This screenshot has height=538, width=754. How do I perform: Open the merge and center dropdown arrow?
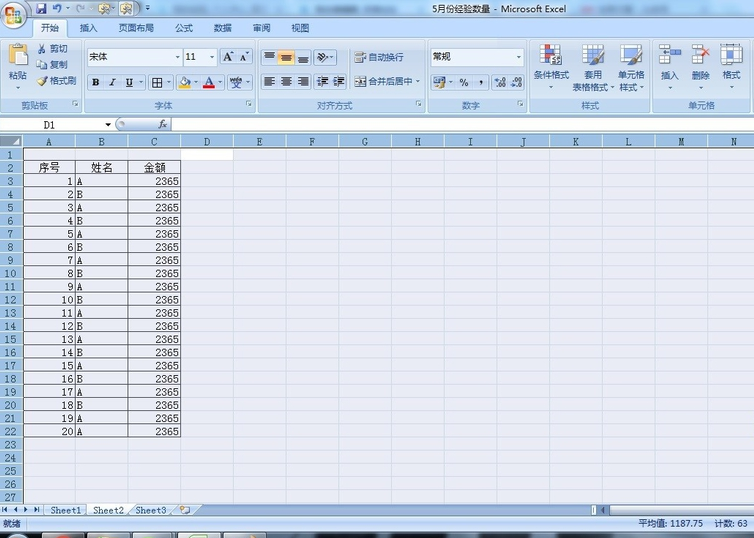point(418,82)
